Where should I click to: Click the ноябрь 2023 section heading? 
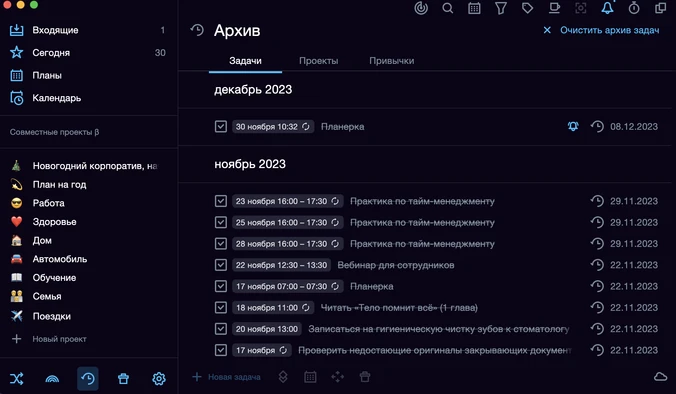(x=250, y=164)
